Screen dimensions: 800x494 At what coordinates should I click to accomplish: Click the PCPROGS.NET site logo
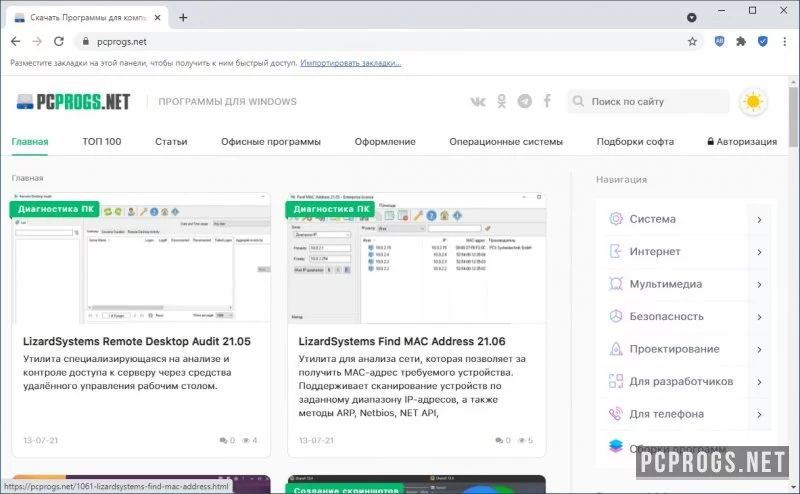tap(73, 102)
